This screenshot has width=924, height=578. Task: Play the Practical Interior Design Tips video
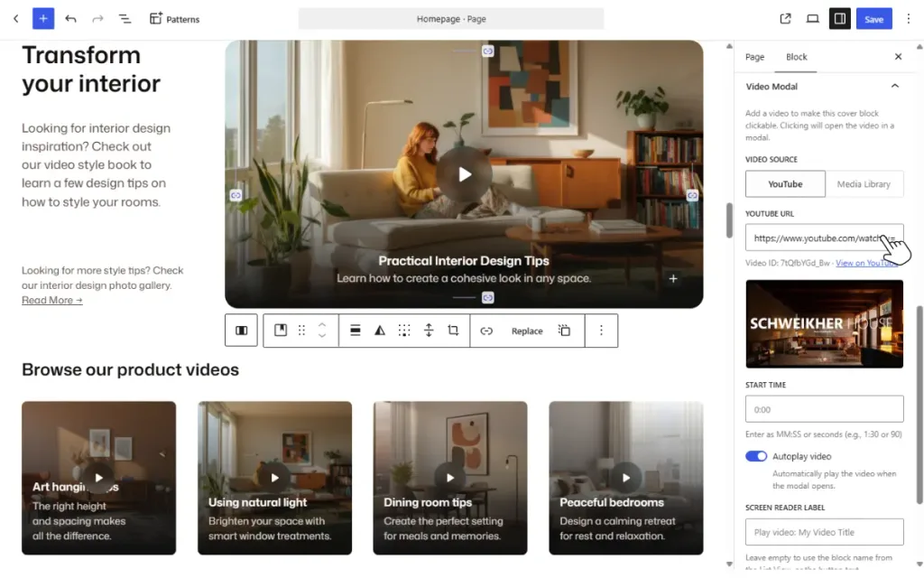465,174
